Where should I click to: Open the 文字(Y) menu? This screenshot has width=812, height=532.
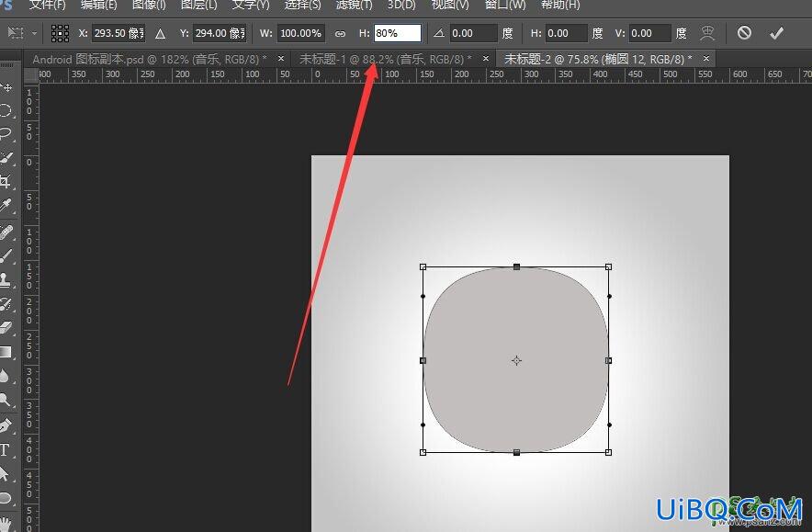(x=251, y=5)
